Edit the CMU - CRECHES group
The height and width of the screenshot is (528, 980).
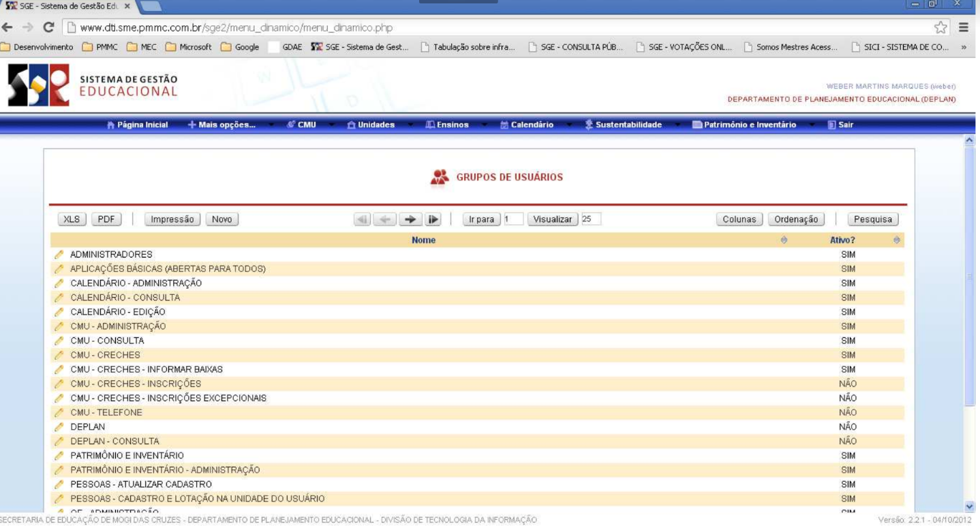(x=59, y=355)
